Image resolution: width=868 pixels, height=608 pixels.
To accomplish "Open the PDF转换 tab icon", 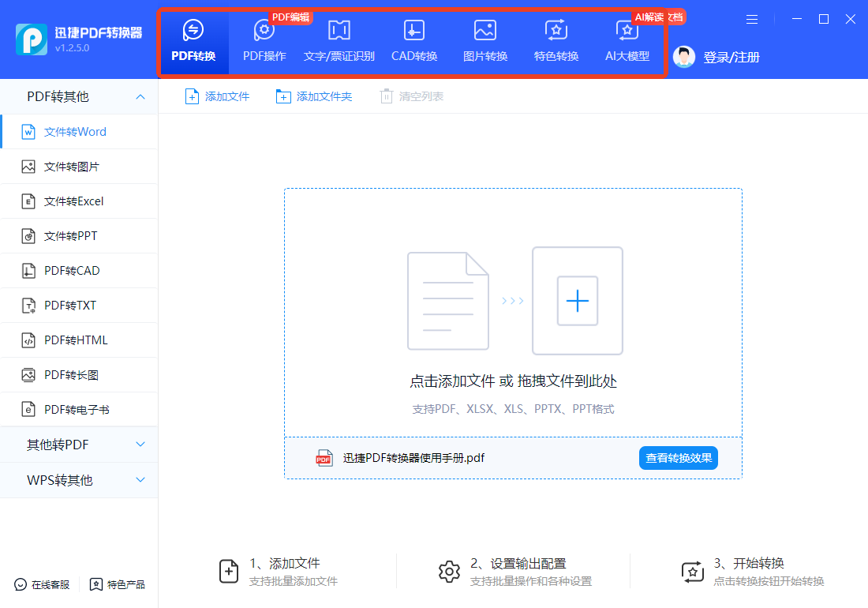I will 193,30.
